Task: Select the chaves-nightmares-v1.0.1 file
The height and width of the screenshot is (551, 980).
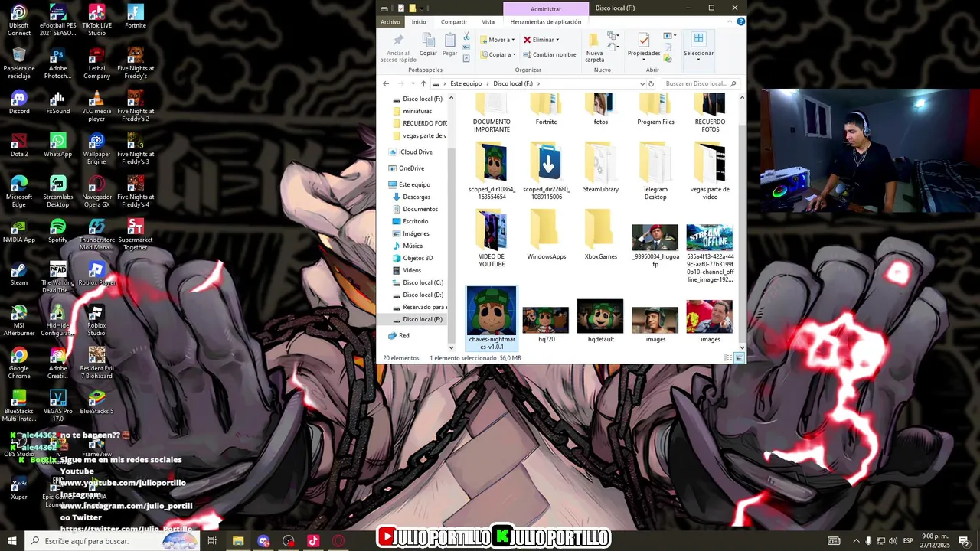Action: pos(492,318)
